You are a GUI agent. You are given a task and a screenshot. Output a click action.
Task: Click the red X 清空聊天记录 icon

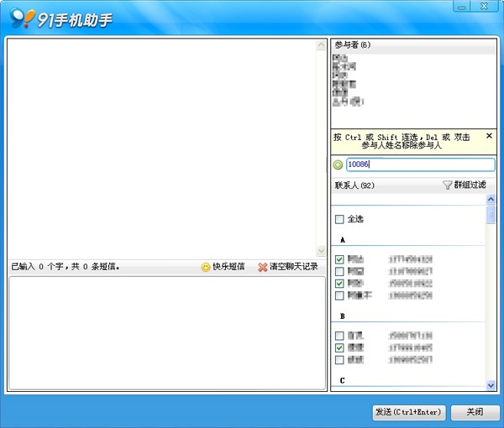(x=263, y=267)
